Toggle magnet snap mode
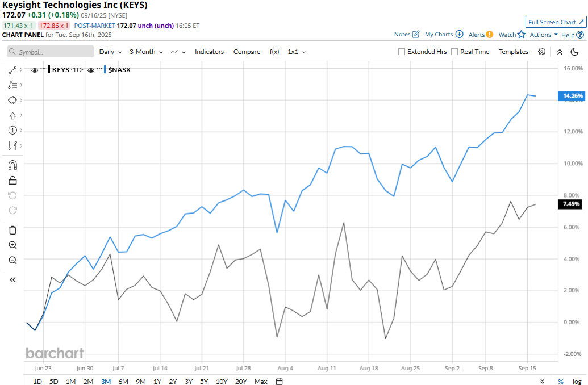588x385 pixels. click(12, 165)
